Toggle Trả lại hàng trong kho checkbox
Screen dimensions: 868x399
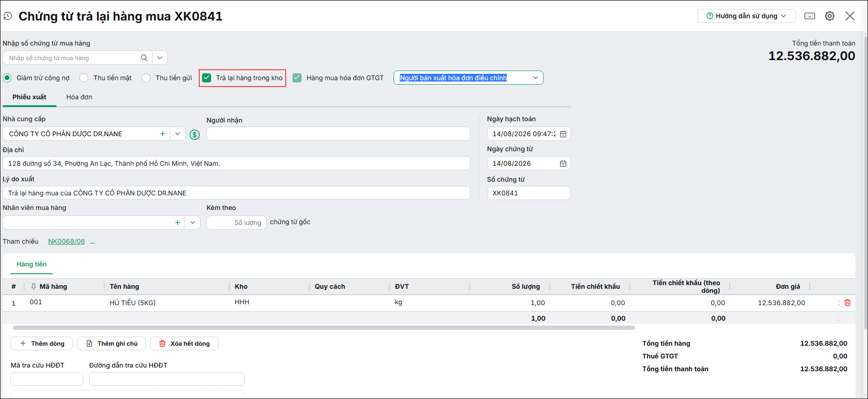(207, 78)
